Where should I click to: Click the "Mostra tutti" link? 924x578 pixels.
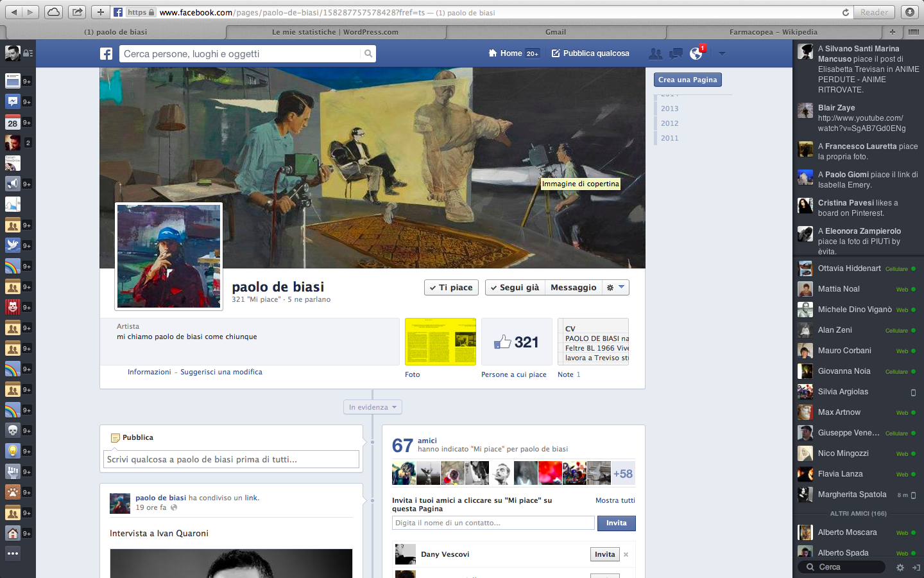(x=615, y=500)
